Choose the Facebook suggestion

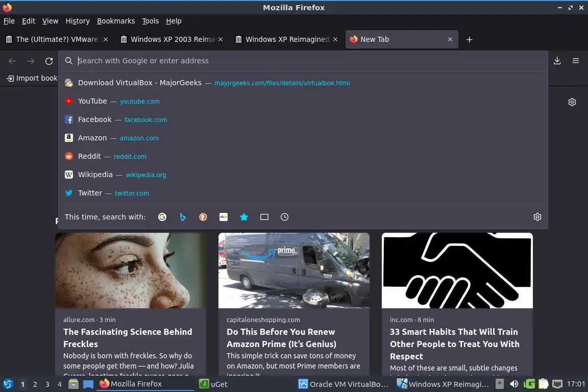[x=303, y=119]
